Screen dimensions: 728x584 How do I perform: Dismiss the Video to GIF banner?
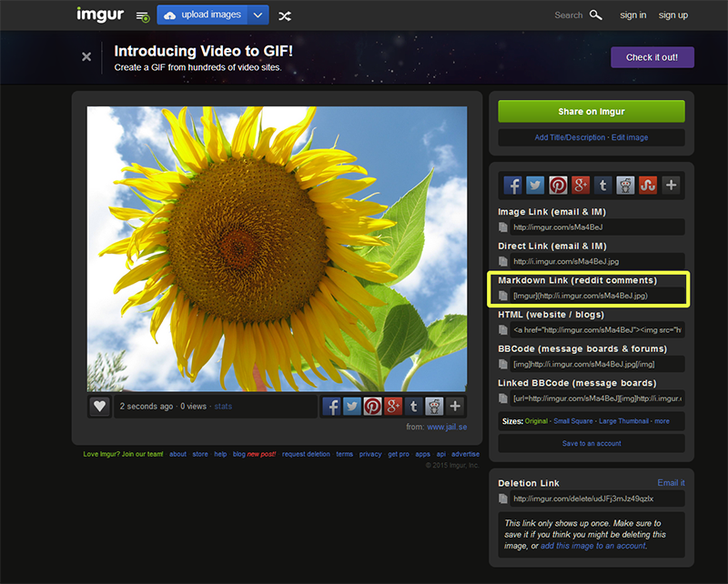tap(86, 56)
